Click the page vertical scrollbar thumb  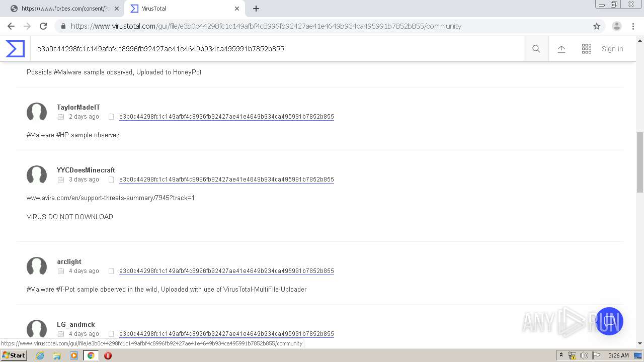(x=640, y=162)
